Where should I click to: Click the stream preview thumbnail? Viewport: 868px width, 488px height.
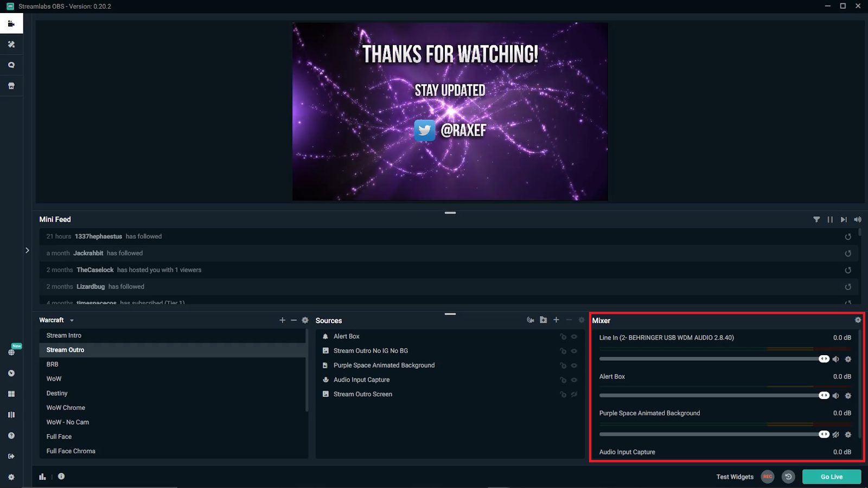tap(450, 112)
